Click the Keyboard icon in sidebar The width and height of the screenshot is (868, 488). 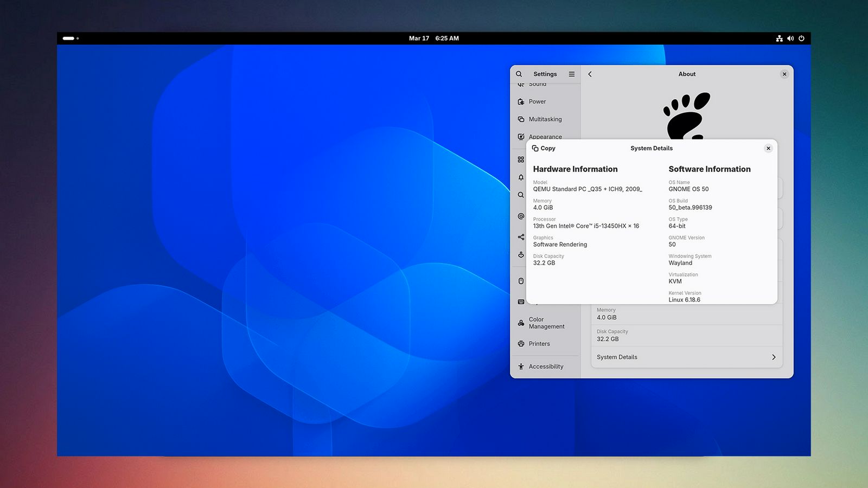click(x=521, y=301)
